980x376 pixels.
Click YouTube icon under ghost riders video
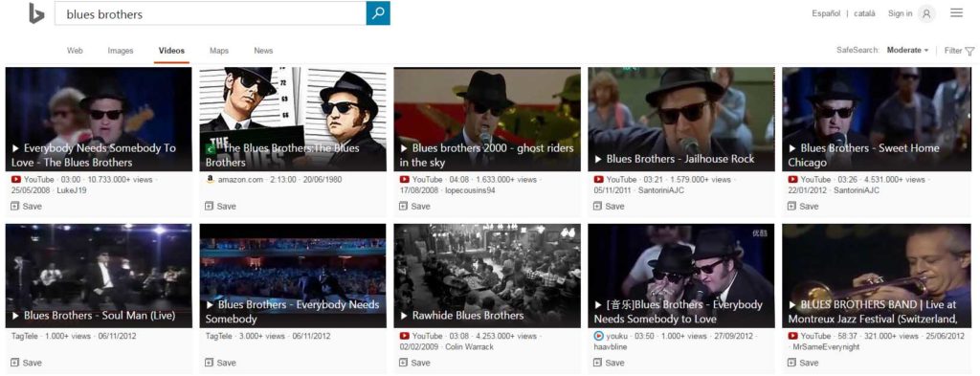tap(405, 180)
